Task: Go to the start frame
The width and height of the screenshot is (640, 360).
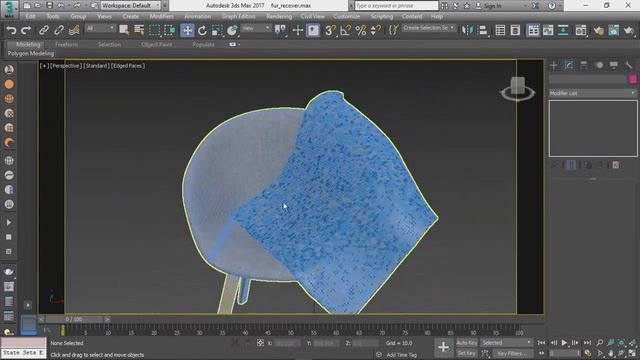Action: click(x=541, y=343)
